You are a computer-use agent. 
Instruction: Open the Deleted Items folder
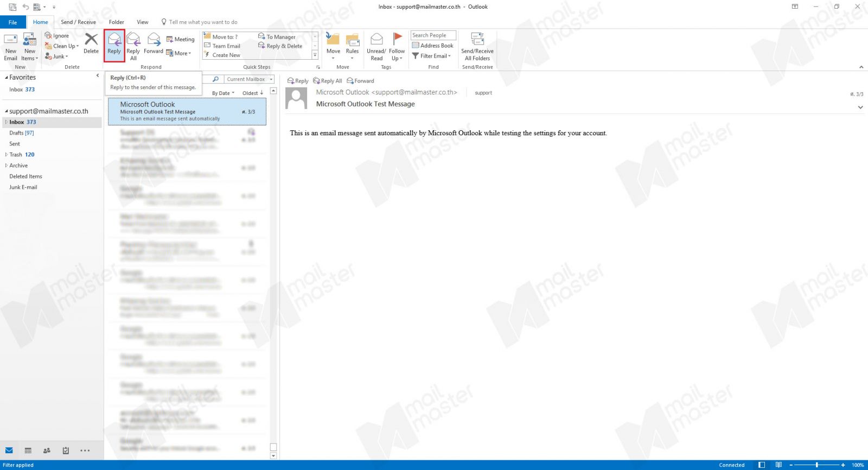pos(25,176)
